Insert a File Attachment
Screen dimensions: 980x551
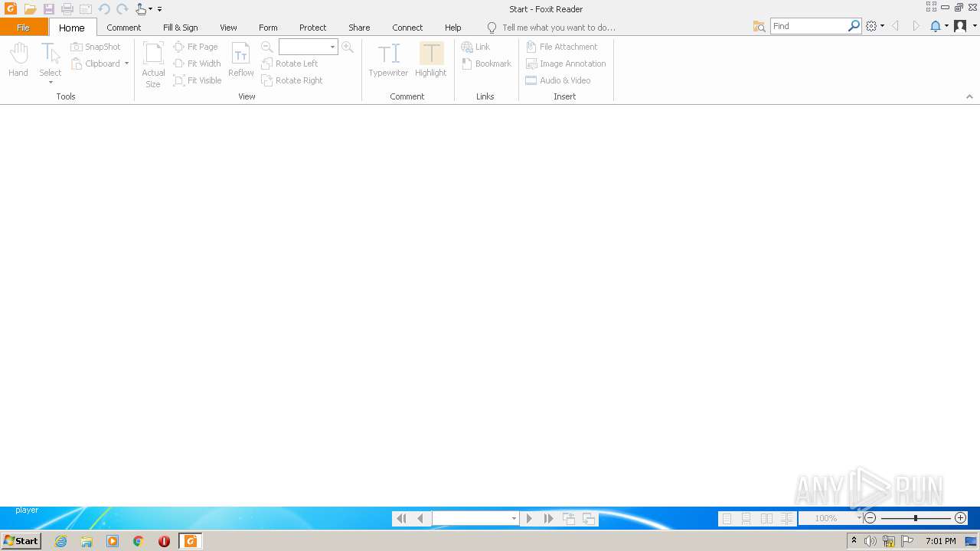[561, 47]
